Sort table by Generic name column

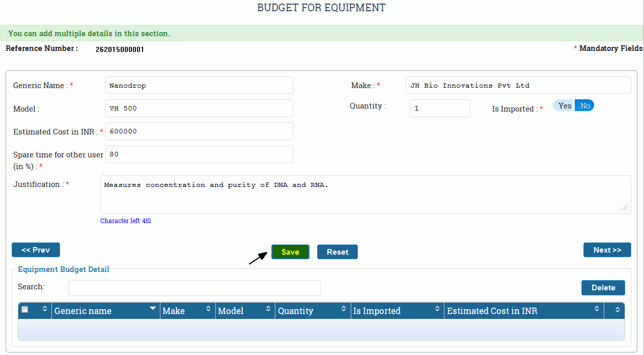pos(153,309)
